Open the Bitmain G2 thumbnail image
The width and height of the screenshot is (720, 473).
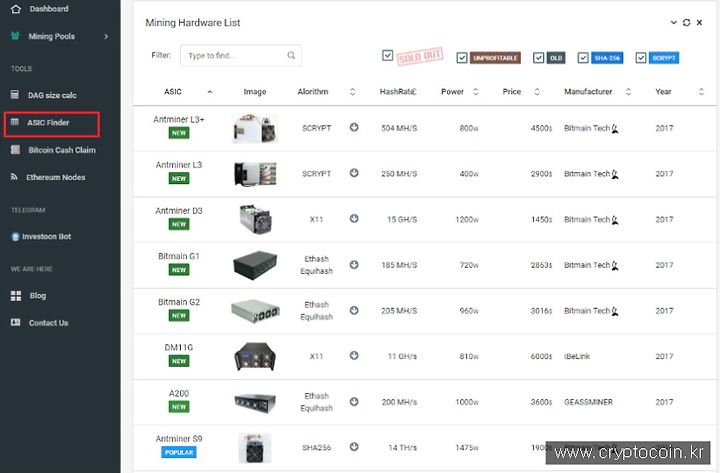click(255, 311)
